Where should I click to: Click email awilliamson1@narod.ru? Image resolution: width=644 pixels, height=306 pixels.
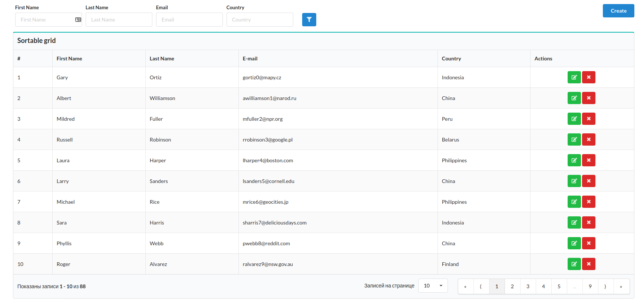click(x=270, y=98)
